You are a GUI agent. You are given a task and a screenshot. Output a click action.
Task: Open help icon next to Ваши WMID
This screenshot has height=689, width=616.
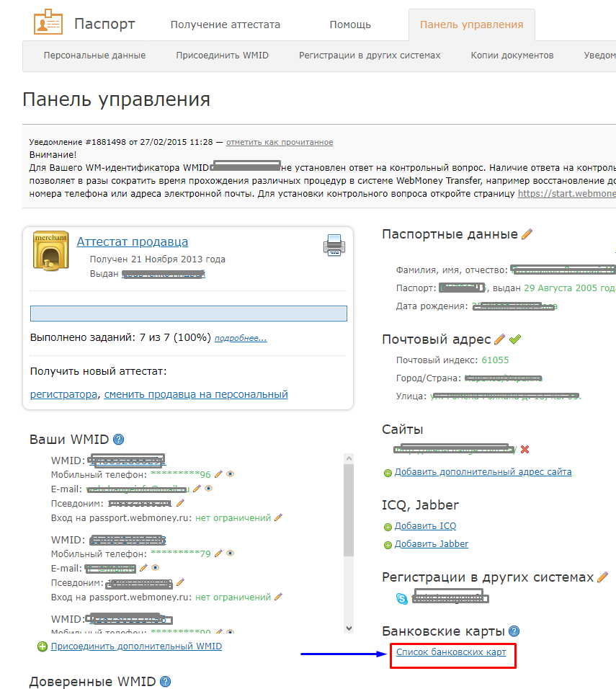(x=119, y=440)
